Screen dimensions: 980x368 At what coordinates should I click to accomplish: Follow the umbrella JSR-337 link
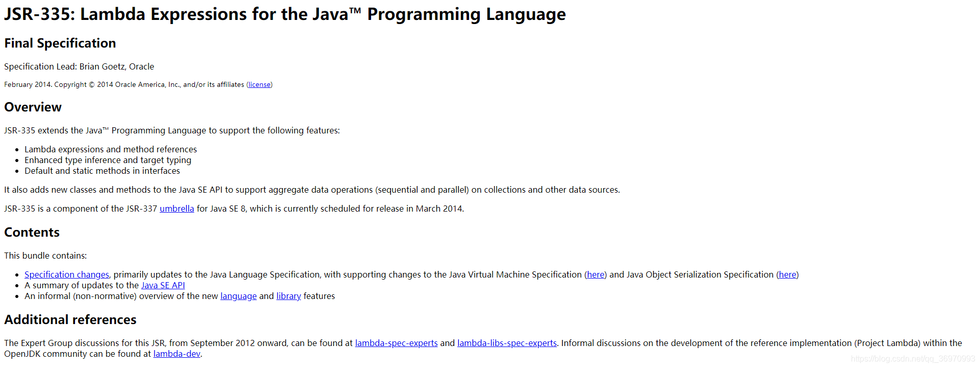click(x=177, y=209)
